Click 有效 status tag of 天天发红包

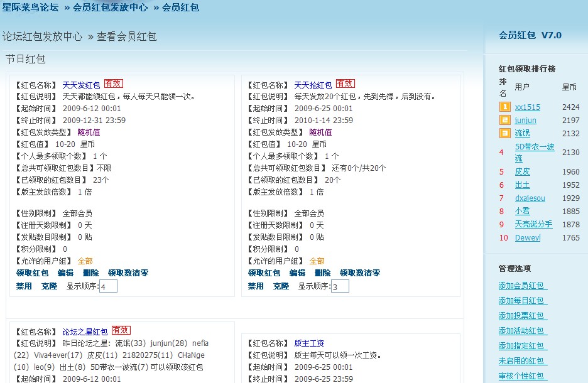pyautogui.click(x=114, y=84)
